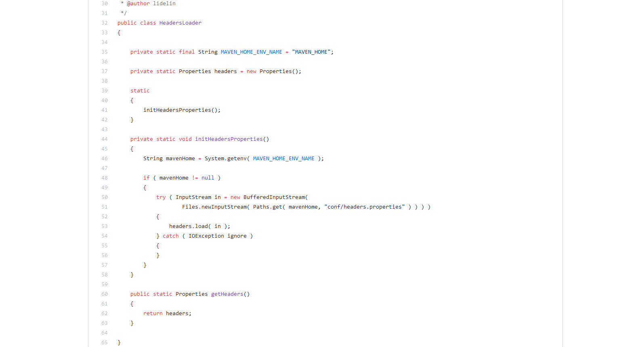Screen dimensions: 644x347
Task: Click line number 39
Action: click(105, 91)
